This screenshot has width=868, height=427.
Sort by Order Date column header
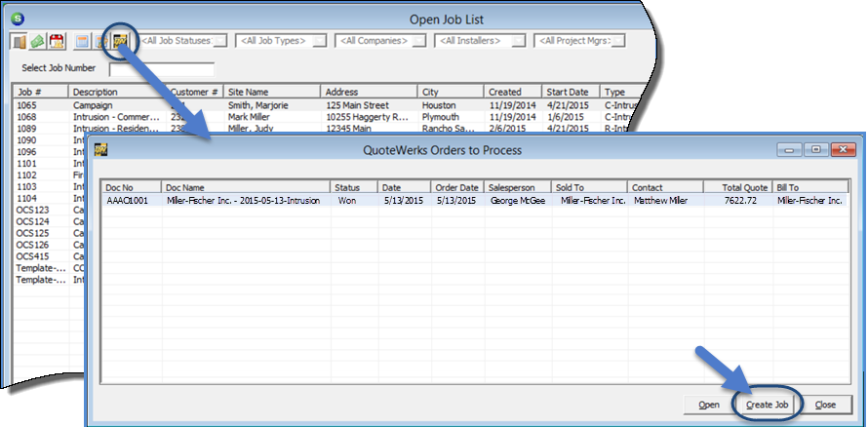point(457,187)
